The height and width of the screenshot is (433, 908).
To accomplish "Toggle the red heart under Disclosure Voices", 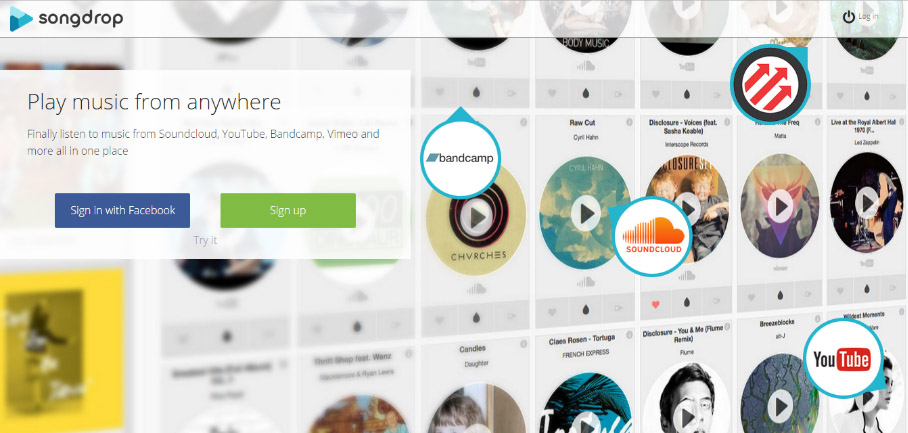I will [x=656, y=304].
